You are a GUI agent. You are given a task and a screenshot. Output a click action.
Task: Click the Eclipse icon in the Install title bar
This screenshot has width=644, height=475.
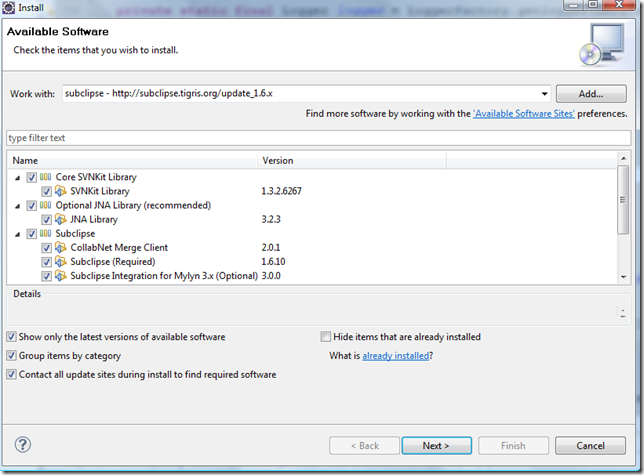click(x=8, y=7)
